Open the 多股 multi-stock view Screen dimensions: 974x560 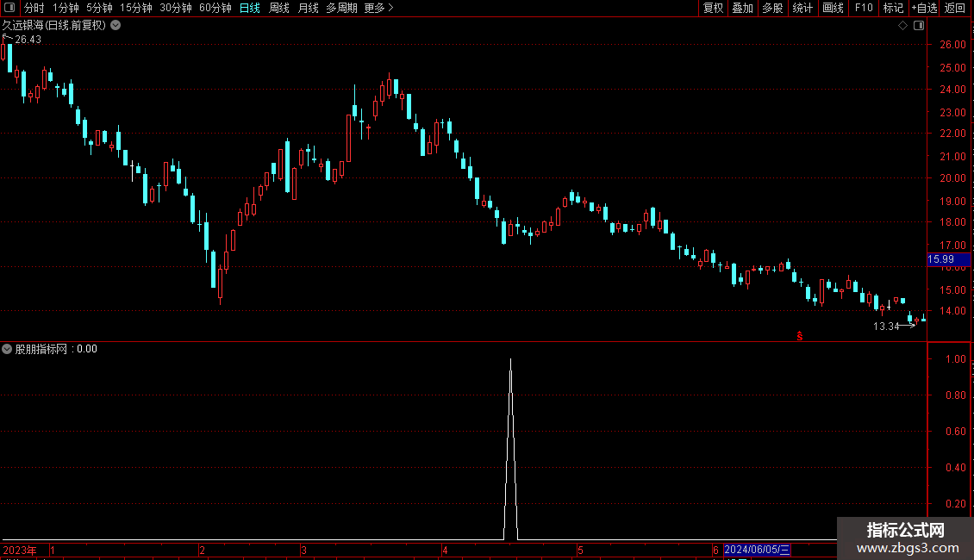772,8
